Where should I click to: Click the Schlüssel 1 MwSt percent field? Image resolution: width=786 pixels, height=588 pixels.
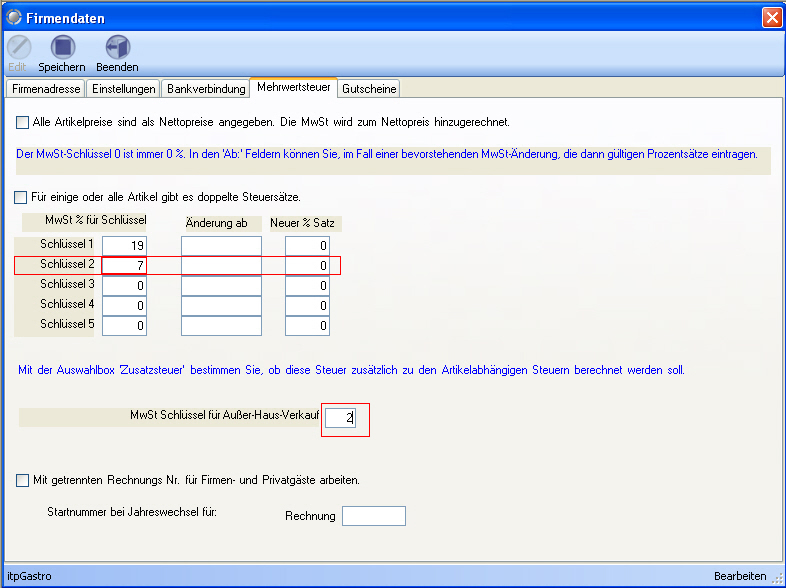click(x=124, y=246)
